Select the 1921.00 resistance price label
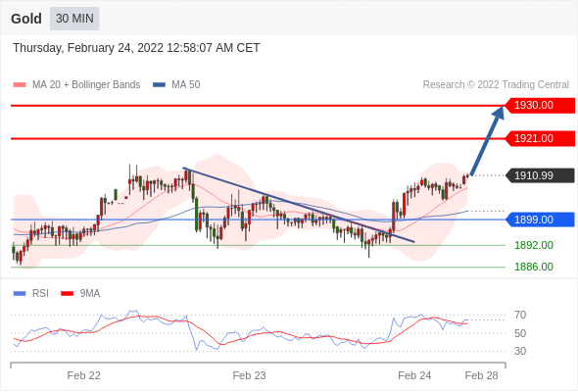Screen dimensions: 578x392 click(x=540, y=138)
